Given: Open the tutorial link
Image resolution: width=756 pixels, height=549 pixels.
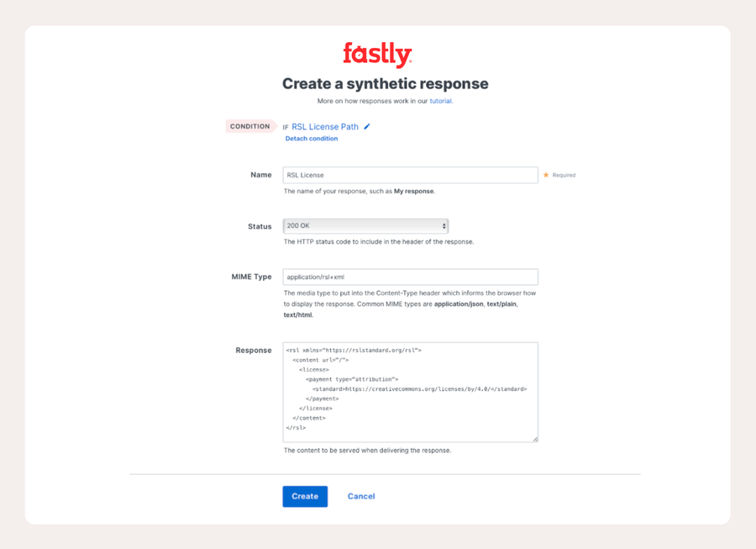Looking at the screenshot, I should (x=441, y=101).
